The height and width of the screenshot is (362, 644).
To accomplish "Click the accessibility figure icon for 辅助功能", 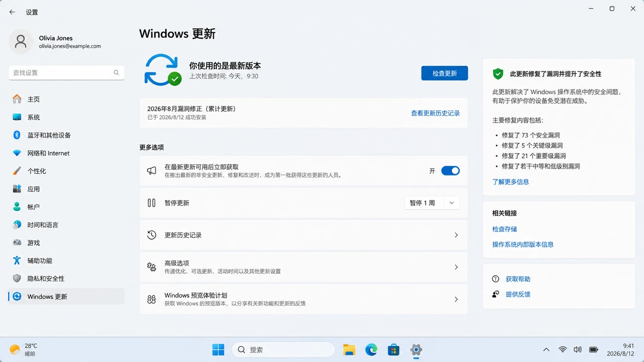I will (17, 260).
